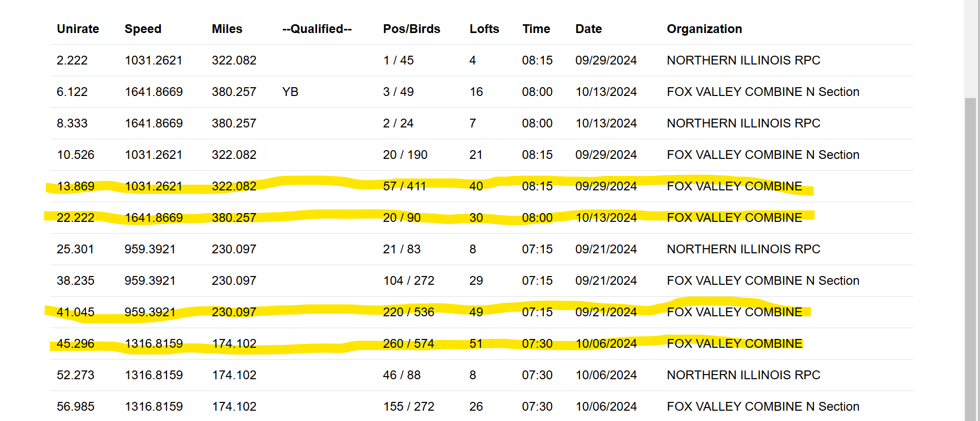Click the Date column header
The height and width of the screenshot is (421, 980).
588,29
